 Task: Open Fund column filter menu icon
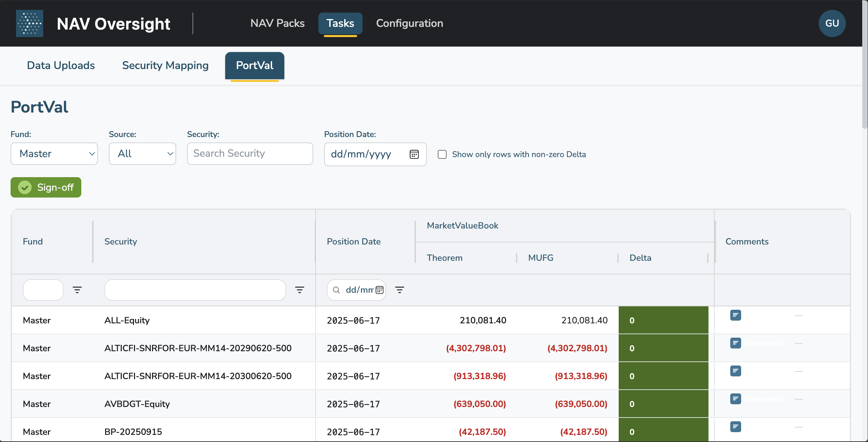click(x=77, y=290)
